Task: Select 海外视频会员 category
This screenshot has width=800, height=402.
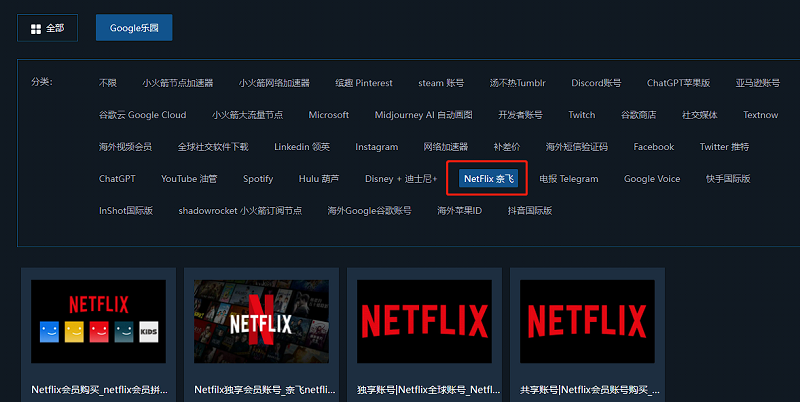Action: click(x=125, y=147)
